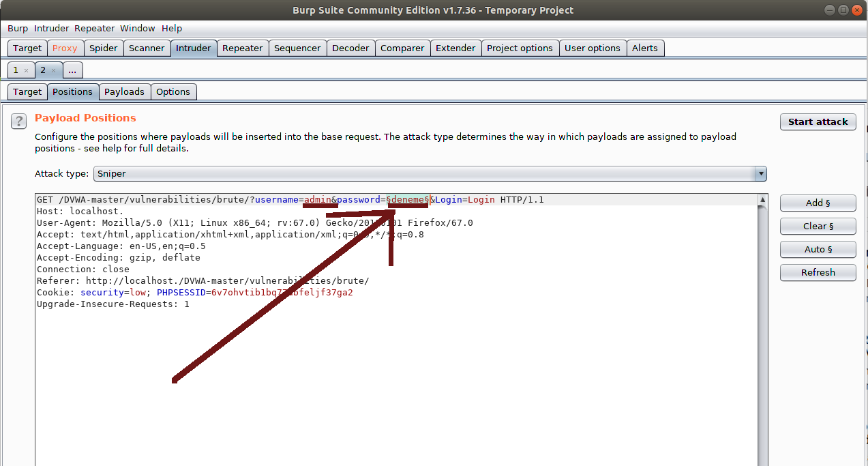The image size is (868, 466).
Task: Open the Project options tab
Action: [x=520, y=48]
